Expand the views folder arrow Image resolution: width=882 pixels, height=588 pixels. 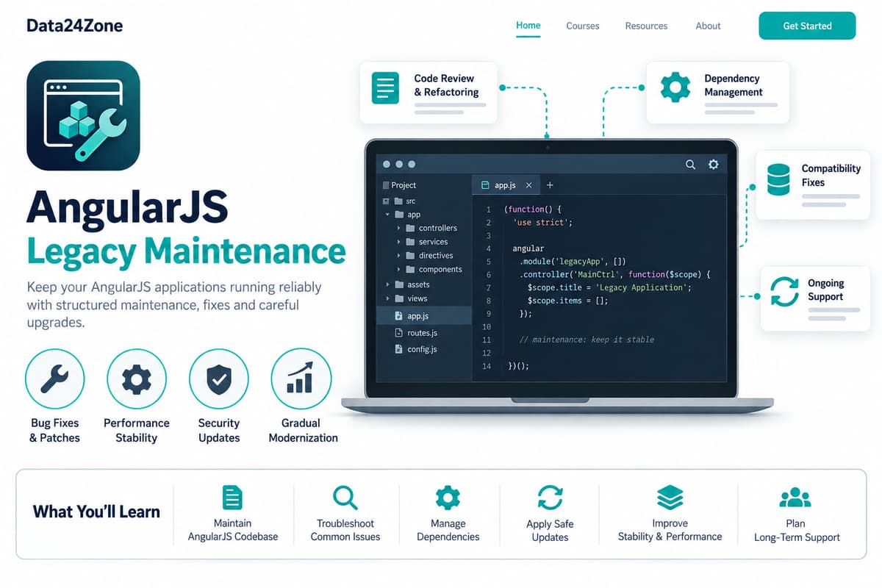tap(387, 298)
